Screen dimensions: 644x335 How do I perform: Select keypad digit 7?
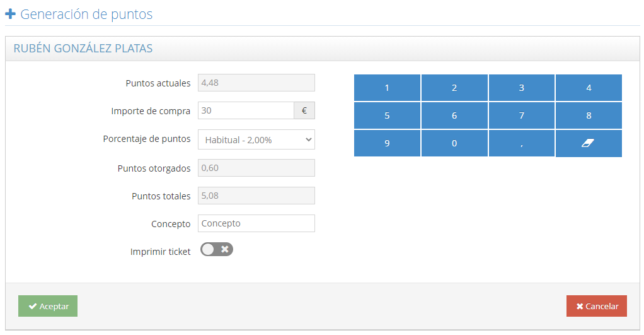pos(521,115)
